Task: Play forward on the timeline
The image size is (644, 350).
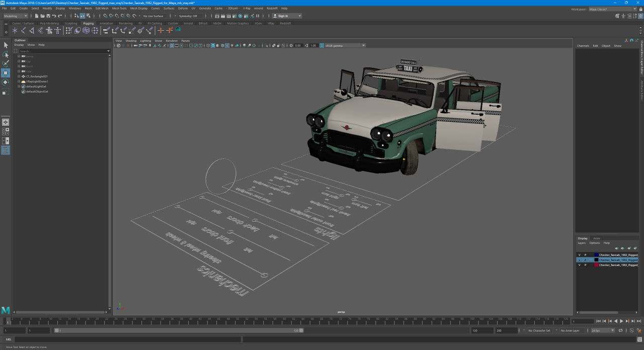Action: click(621, 321)
